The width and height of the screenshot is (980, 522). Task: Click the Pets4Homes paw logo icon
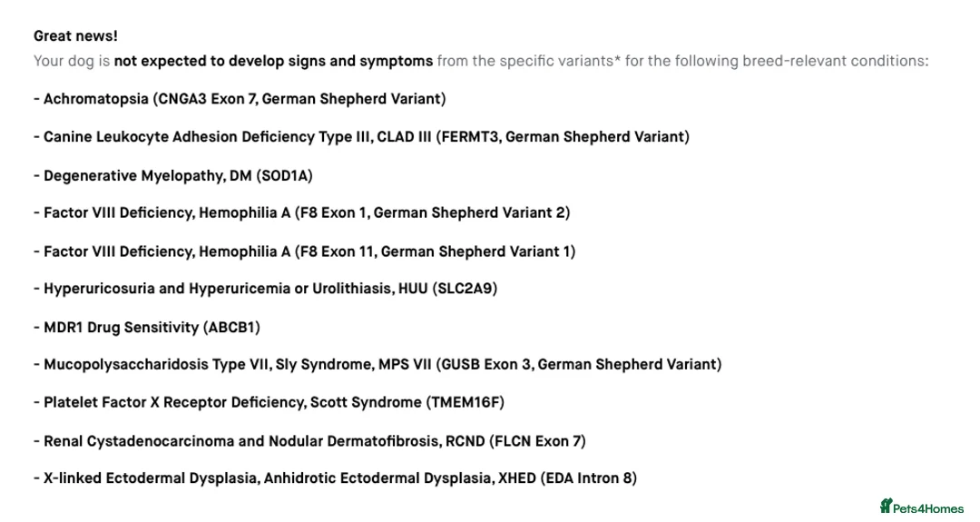(x=886, y=506)
